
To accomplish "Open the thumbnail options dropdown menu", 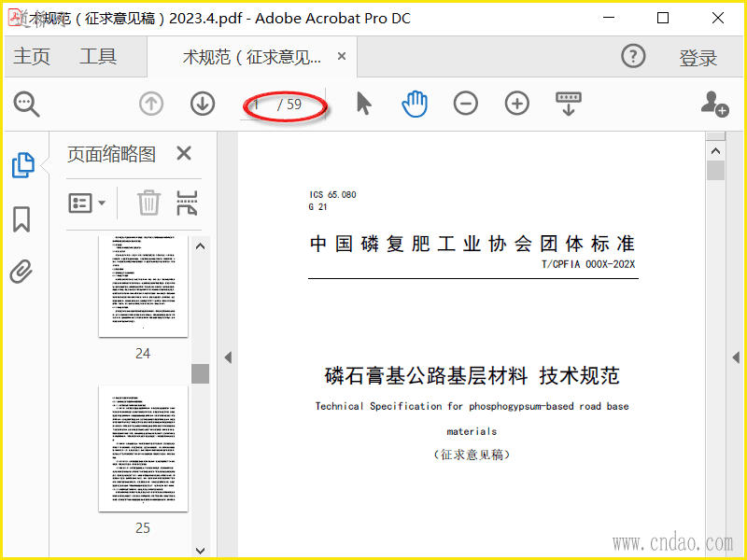I will (87, 203).
